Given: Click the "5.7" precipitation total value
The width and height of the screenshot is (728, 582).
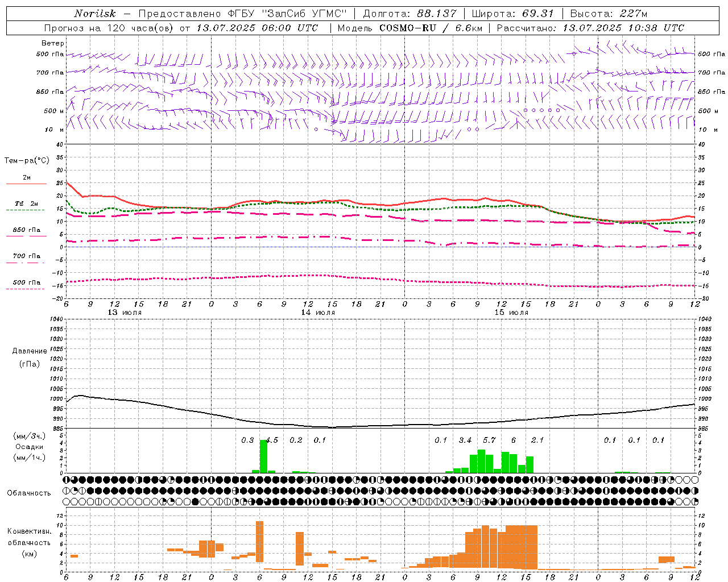Looking at the screenshot, I should [x=489, y=440].
